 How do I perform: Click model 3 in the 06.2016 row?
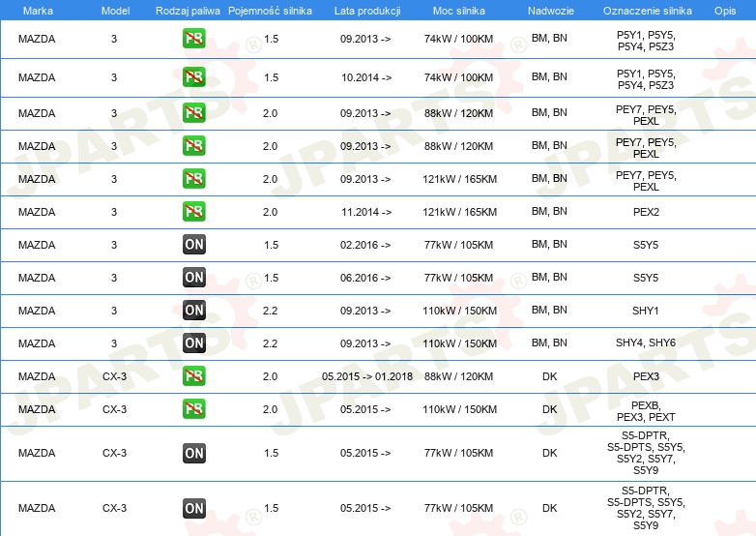point(114,278)
